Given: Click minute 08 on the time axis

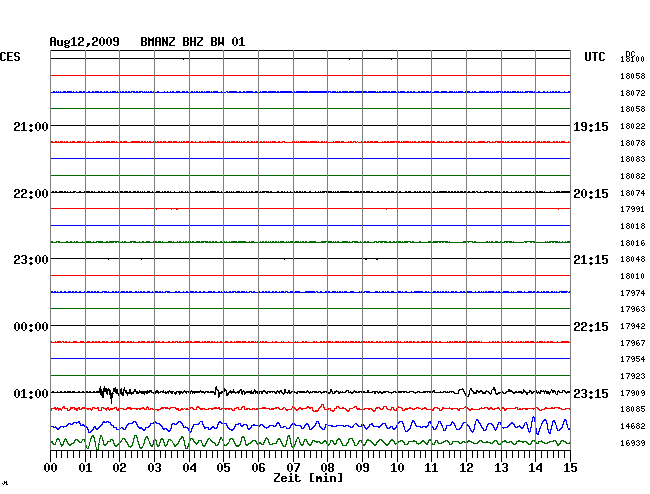Looking at the screenshot, I should 327,468.
